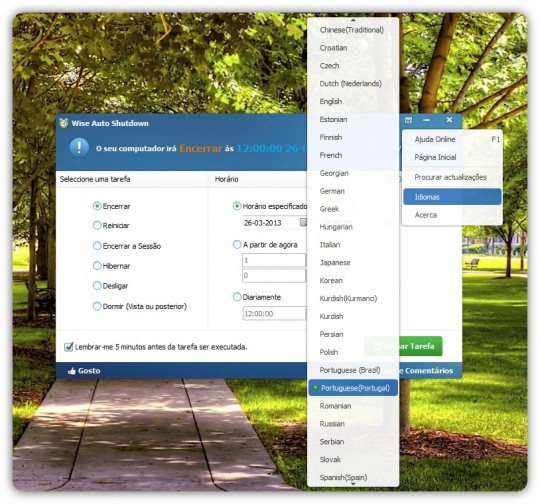
Task: Close the Wise Auto Shutdown window
Action: coord(449,120)
